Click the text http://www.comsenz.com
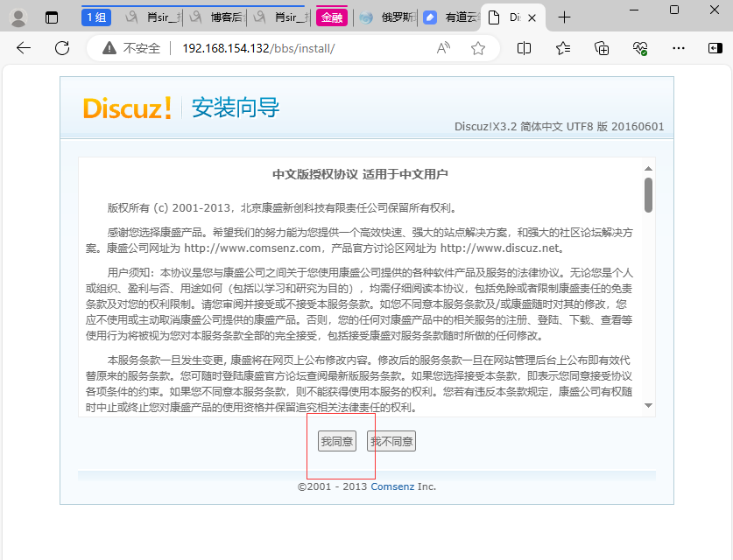Screen dimensions: 733x560 [x=252, y=248]
